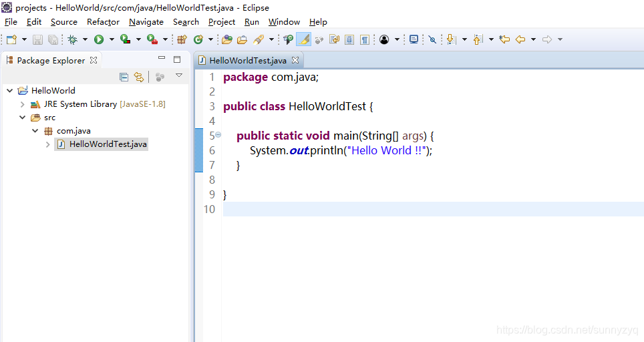Viewport: 644px width, 342px height.
Task: Open the Help menu
Action: (x=318, y=22)
